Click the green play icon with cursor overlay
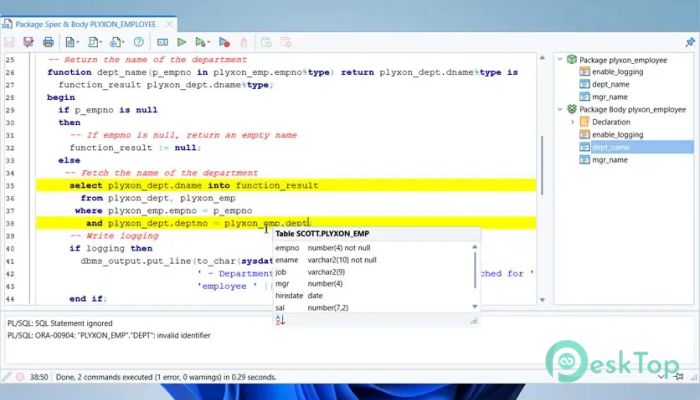This screenshot has width=700, height=400. (200, 42)
